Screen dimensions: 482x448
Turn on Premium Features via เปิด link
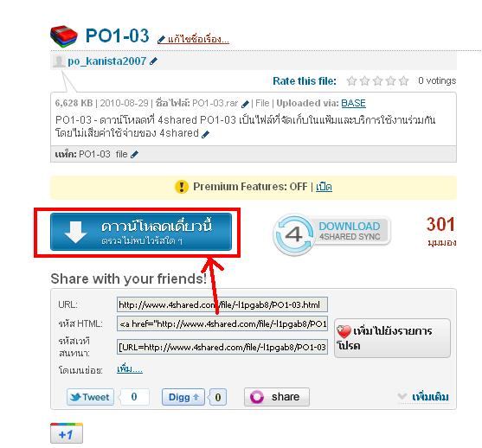click(x=324, y=187)
